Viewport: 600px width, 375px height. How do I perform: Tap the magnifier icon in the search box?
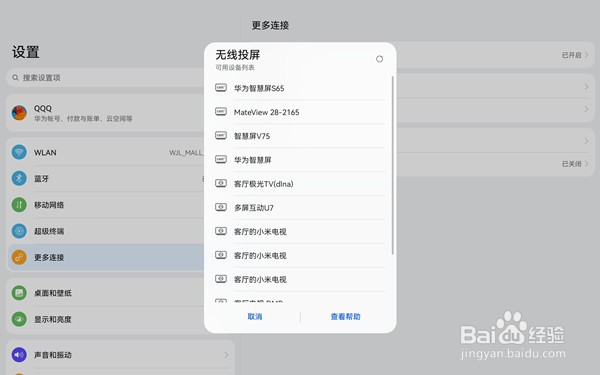[15, 78]
